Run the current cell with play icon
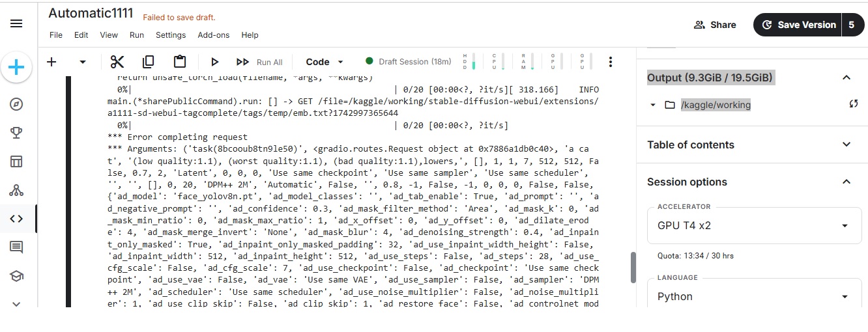This screenshot has width=868, height=332. 214,62
